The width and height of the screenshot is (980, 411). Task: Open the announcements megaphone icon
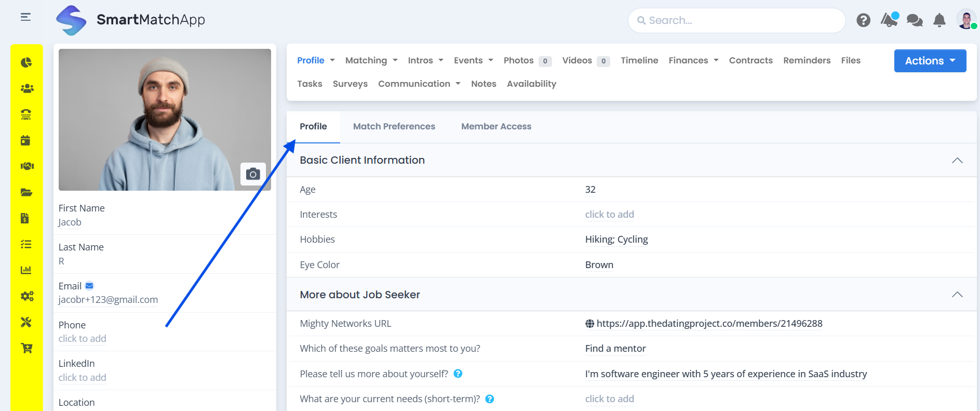890,20
